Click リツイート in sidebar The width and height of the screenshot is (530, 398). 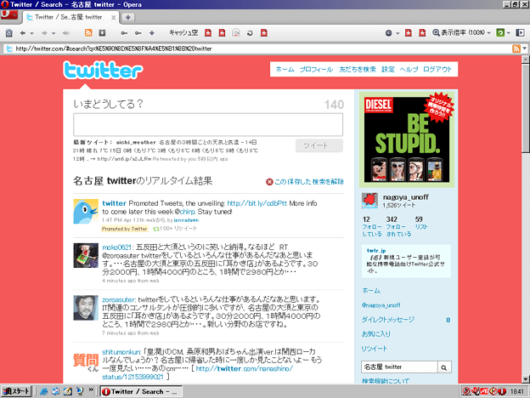(375, 349)
